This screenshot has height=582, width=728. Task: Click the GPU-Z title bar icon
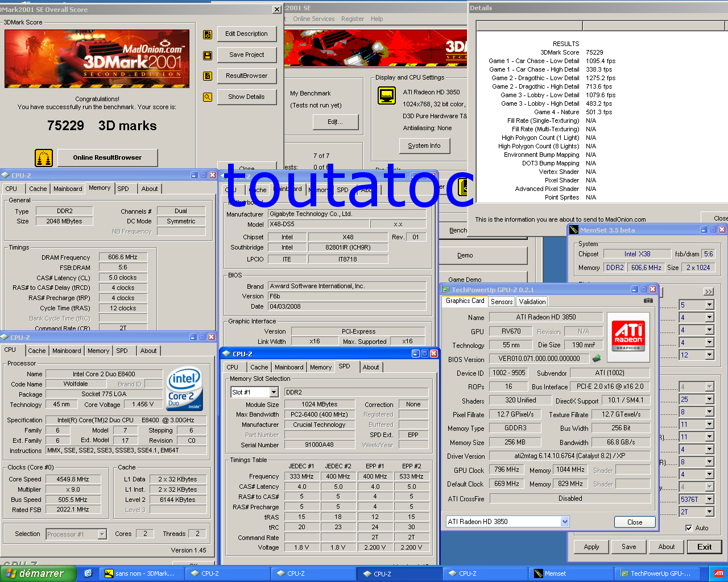[446, 290]
